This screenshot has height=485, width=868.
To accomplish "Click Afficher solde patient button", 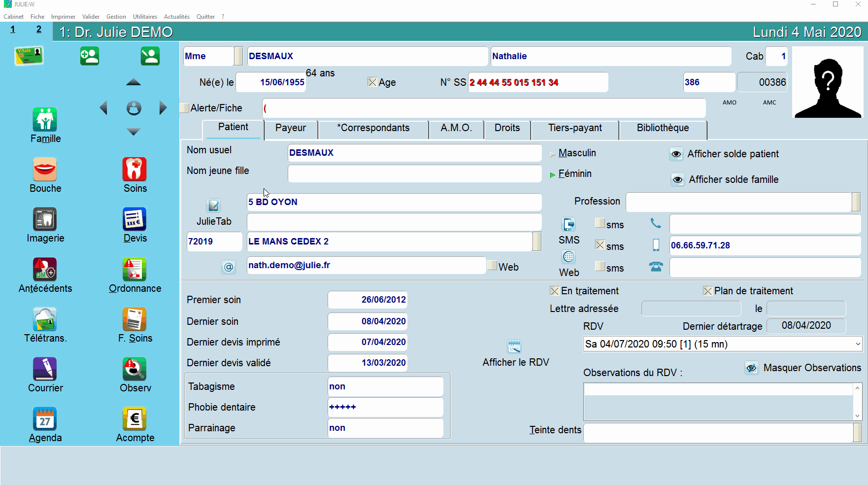I will (x=676, y=154).
